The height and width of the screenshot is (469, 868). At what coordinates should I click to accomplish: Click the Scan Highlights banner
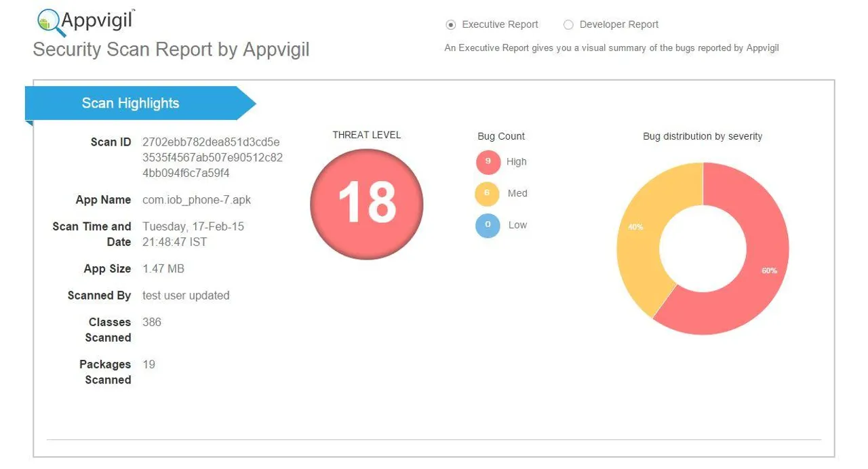(x=140, y=103)
